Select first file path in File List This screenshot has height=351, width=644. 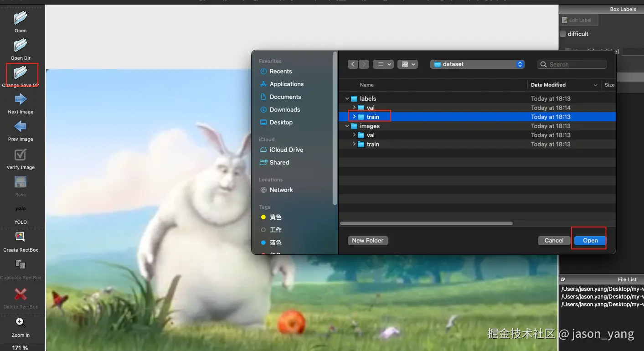602,289
